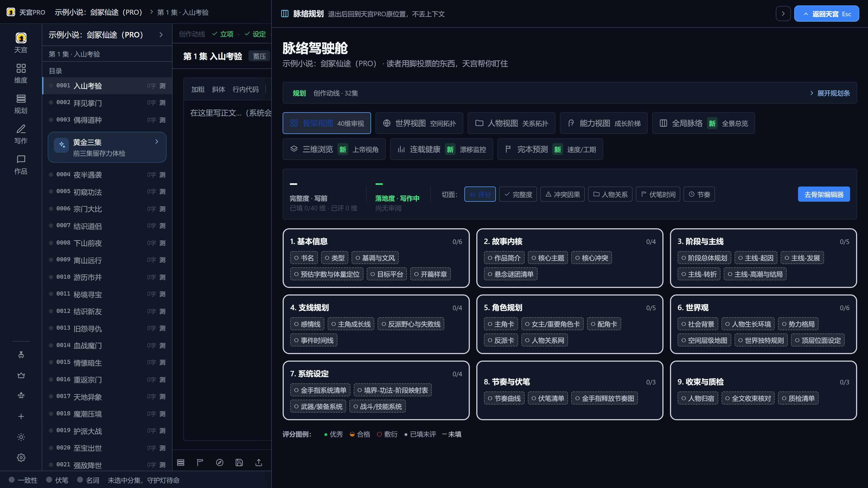Screen dimensions: 868x488
Task: Click the 加粗 formatting button
Action: (198, 89)
